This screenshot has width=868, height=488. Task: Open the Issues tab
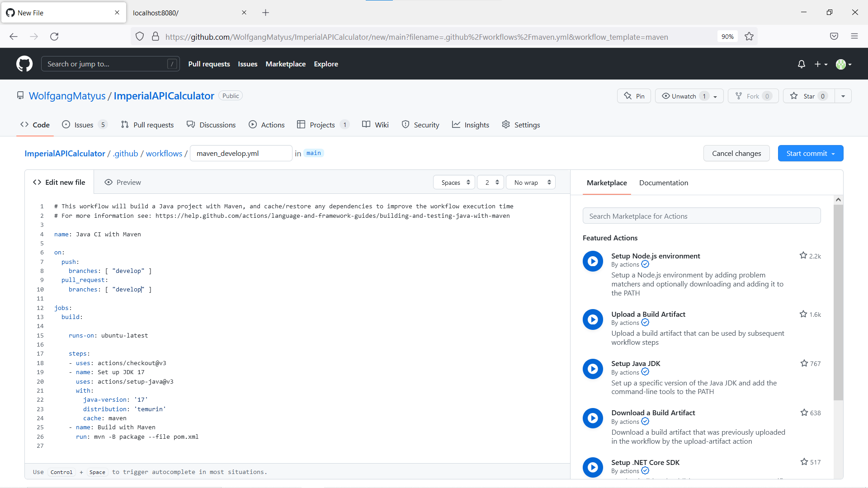point(84,125)
